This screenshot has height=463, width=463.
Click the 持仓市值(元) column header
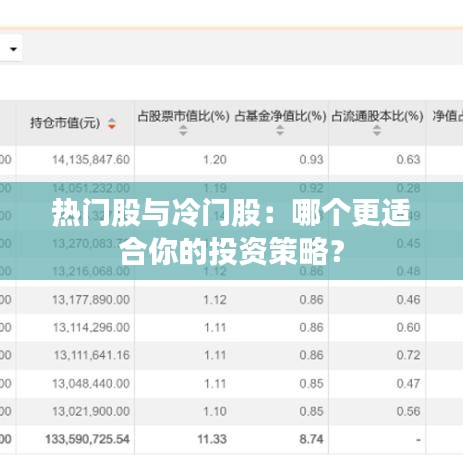click(x=65, y=123)
